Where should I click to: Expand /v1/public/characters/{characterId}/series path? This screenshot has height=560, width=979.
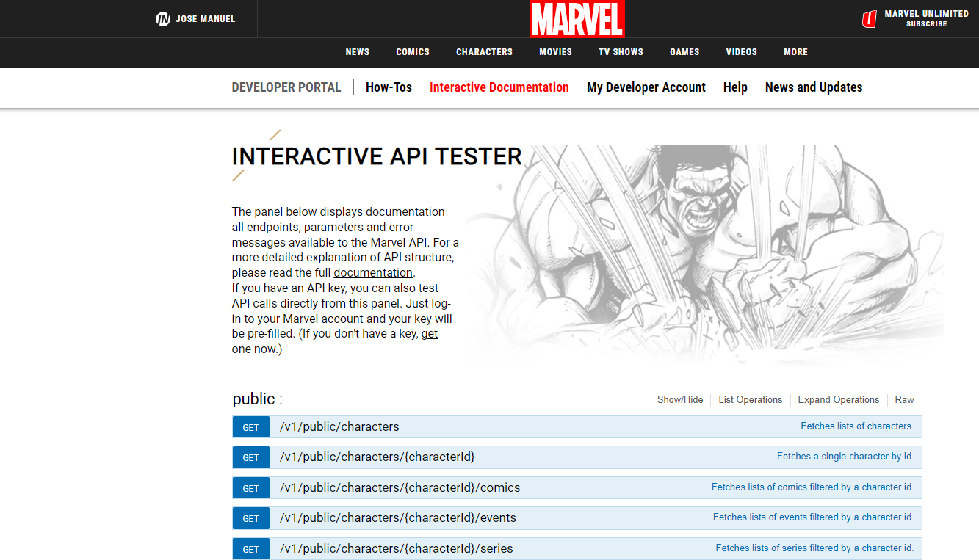pos(397,548)
